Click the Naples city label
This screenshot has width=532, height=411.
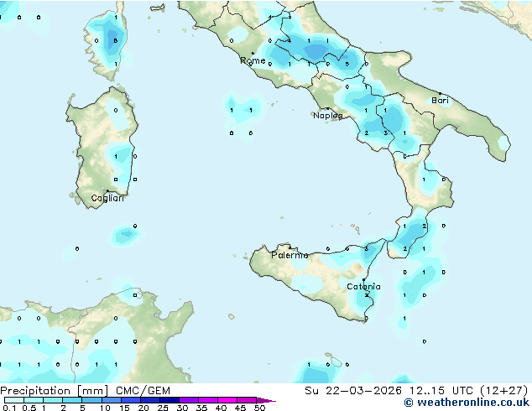click(x=328, y=116)
